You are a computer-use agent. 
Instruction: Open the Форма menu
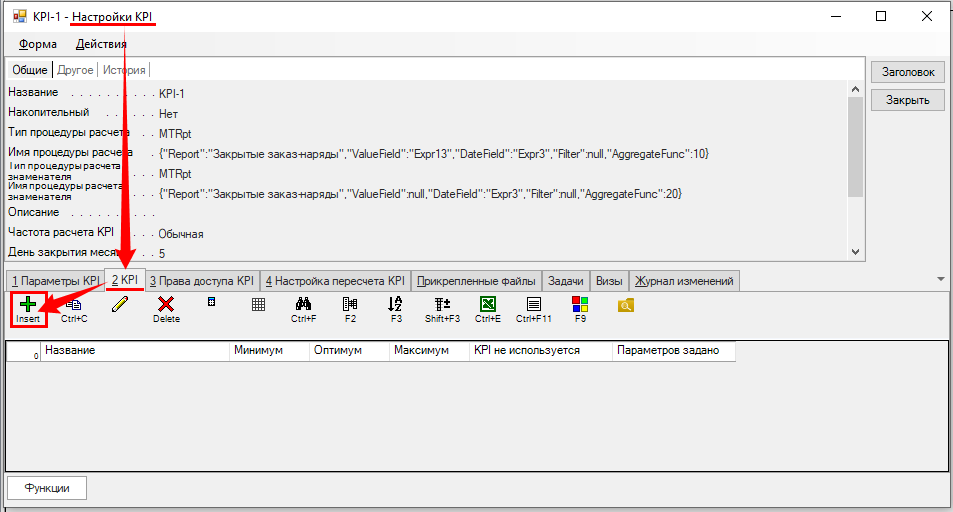point(38,44)
